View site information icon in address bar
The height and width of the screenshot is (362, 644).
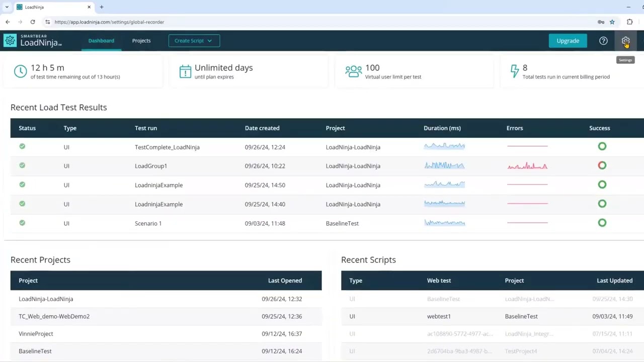click(x=47, y=22)
